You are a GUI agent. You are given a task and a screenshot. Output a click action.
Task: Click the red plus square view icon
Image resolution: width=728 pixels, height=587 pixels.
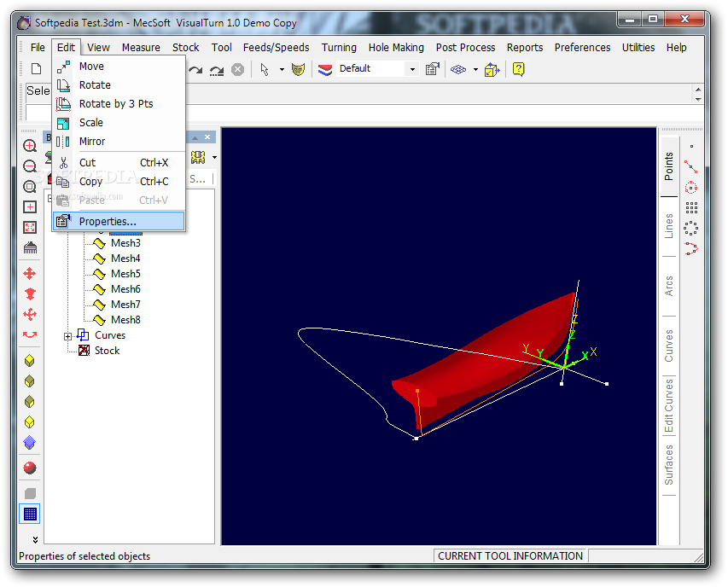[x=30, y=207]
